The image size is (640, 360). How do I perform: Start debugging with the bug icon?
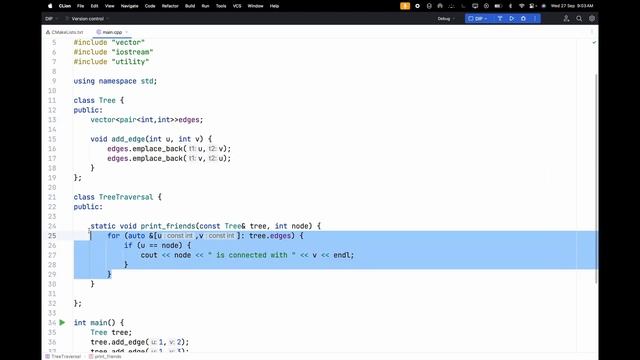tap(523, 18)
